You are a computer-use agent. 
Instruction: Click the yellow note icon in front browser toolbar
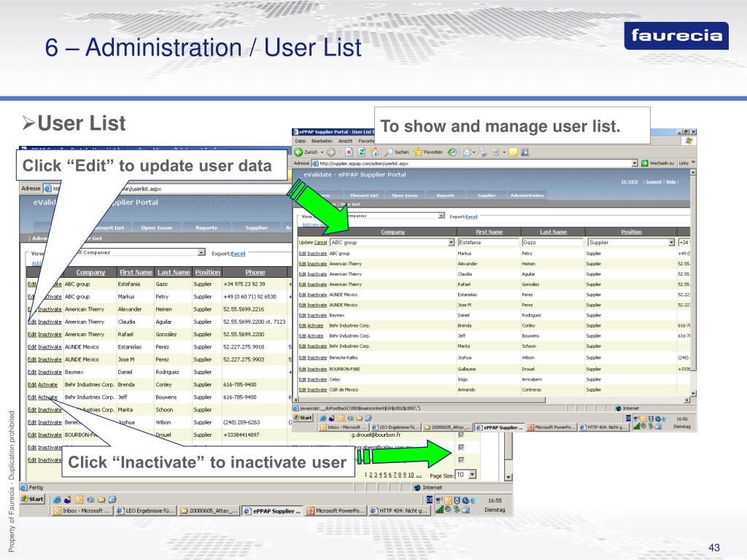click(x=513, y=152)
